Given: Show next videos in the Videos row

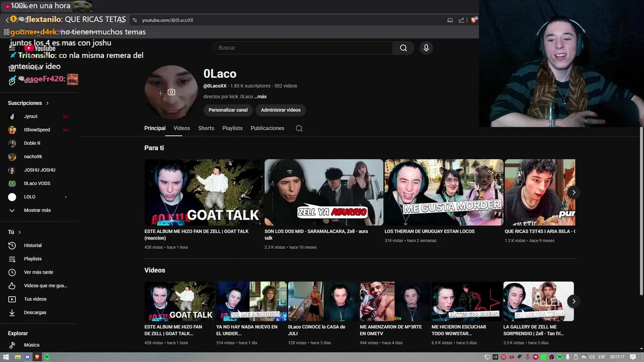Looking at the screenshot, I should click(x=574, y=301).
